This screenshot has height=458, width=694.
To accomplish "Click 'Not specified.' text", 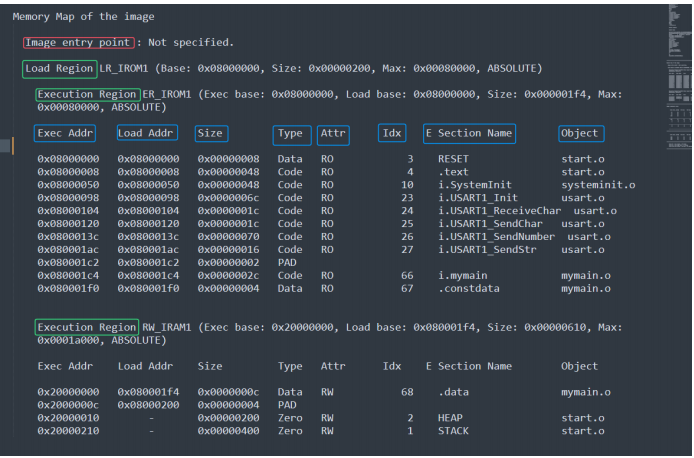I will [x=191, y=42].
